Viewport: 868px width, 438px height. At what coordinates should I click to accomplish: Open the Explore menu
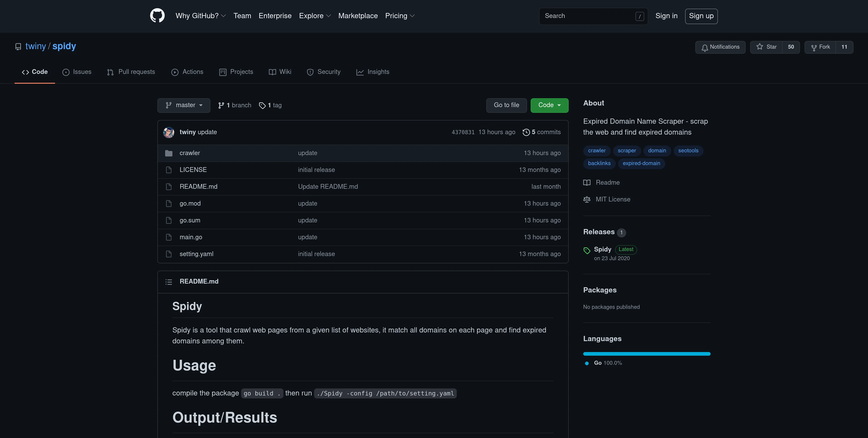(314, 16)
